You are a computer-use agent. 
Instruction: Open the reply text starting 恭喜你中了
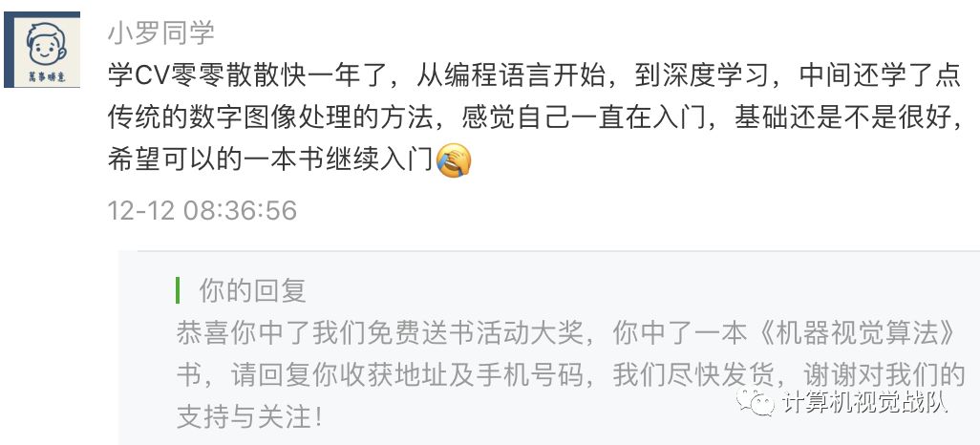click(x=566, y=333)
